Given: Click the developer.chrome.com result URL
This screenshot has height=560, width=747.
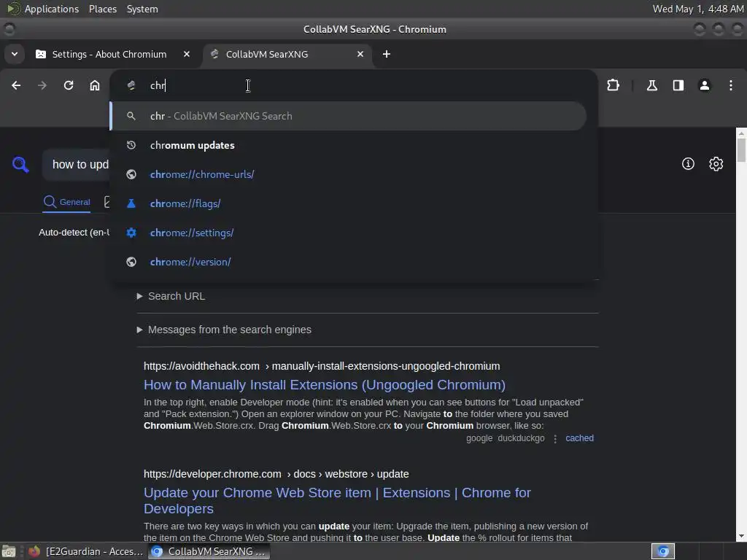Looking at the screenshot, I should pos(276,474).
